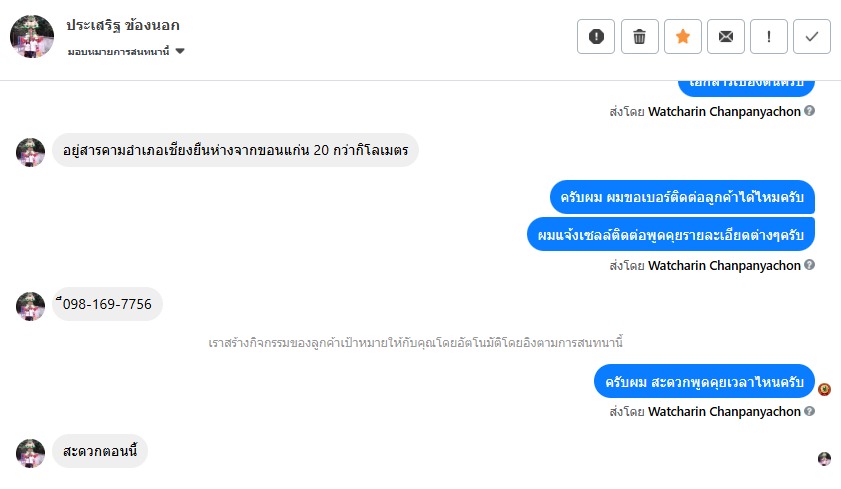Screen dimensions: 841x489
Task: Toggle the orange star on this conversation
Action: pyautogui.click(x=683, y=37)
